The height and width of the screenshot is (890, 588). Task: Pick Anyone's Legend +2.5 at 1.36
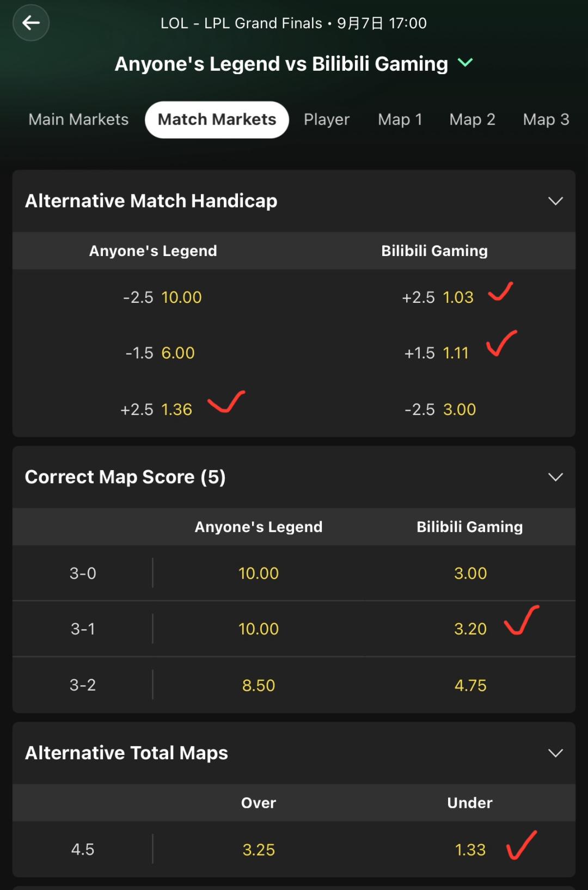coord(156,410)
